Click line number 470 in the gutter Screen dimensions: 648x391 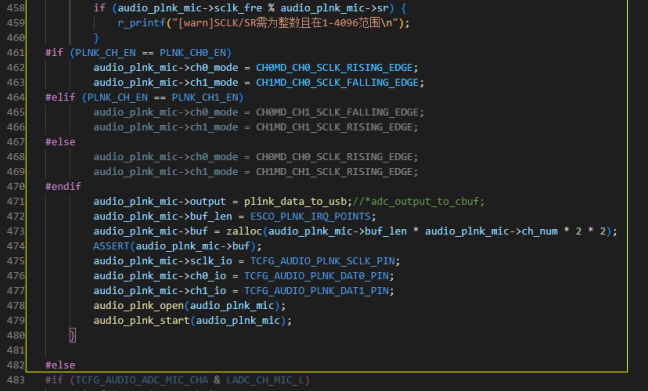click(16, 187)
